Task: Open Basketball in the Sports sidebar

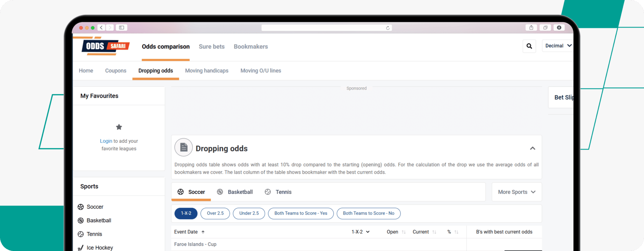Action: click(99, 221)
